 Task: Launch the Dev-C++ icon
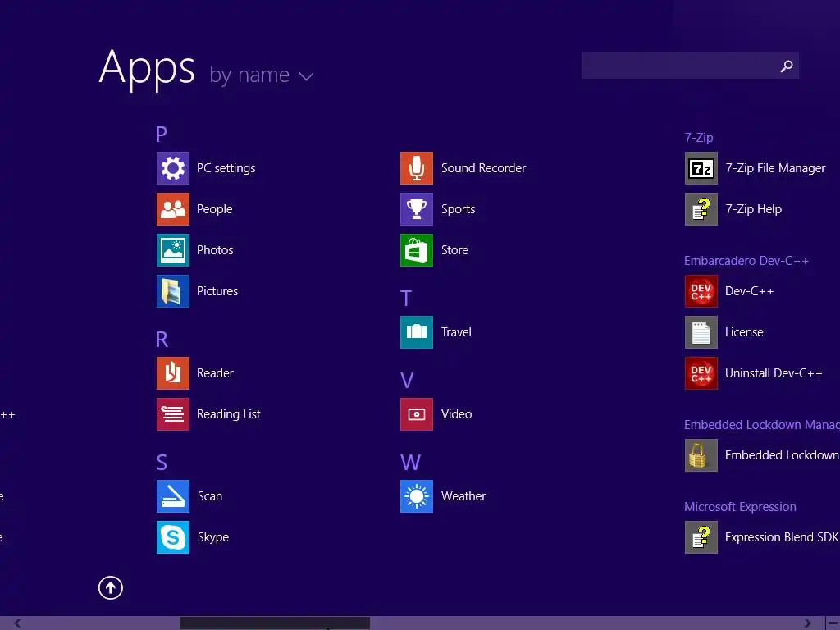click(x=701, y=291)
